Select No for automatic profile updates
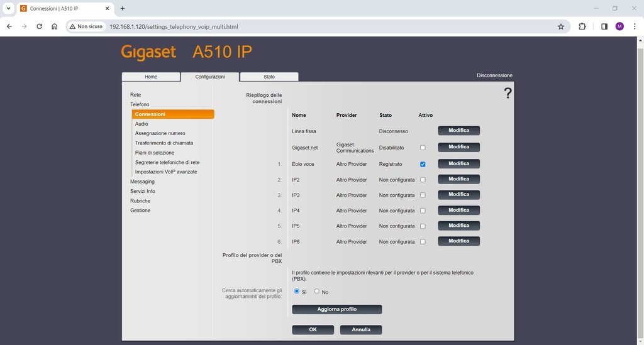The width and height of the screenshot is (644, 345). 317,292
